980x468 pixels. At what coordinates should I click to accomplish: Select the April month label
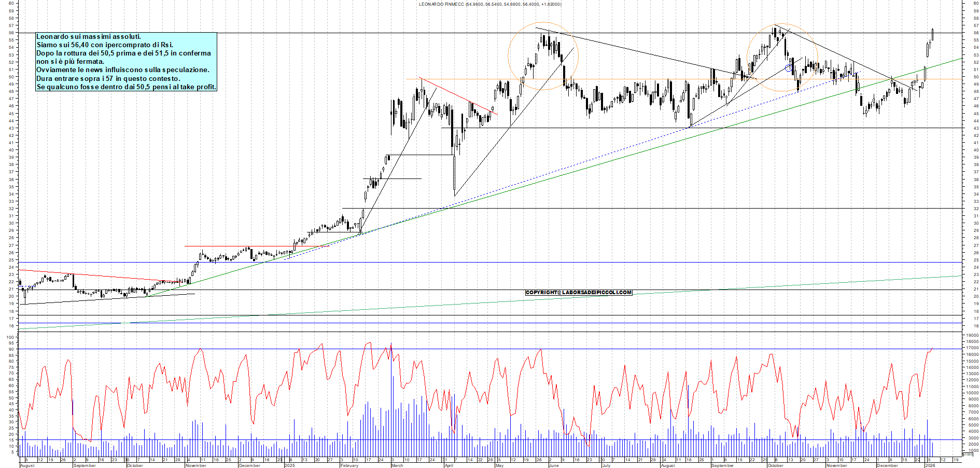click(x=449, y=465)
